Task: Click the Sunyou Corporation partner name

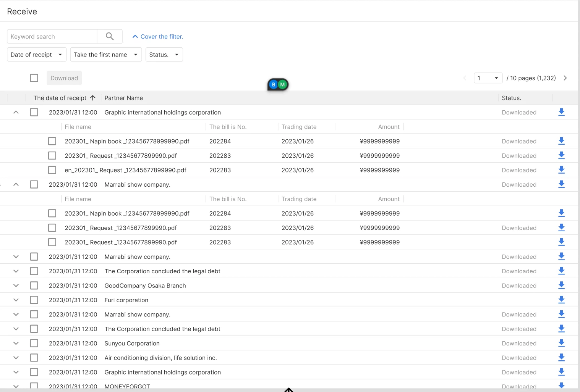Action: point(132,343)
